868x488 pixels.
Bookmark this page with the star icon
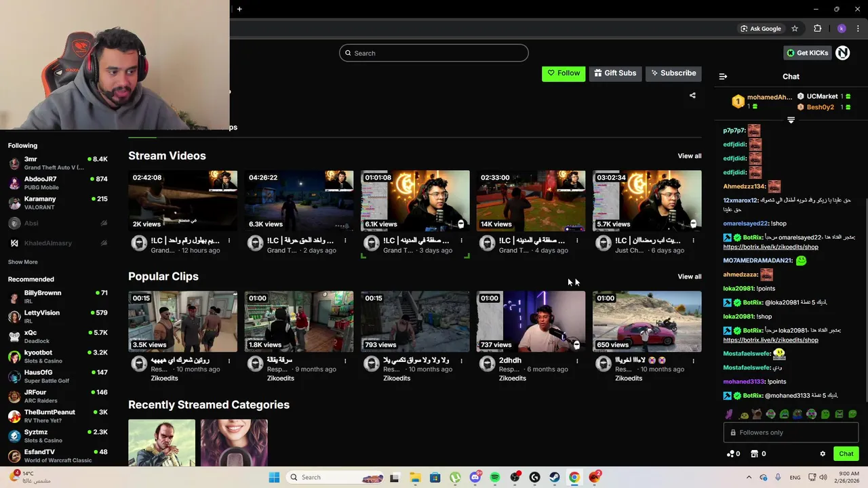tap(795, 28)
